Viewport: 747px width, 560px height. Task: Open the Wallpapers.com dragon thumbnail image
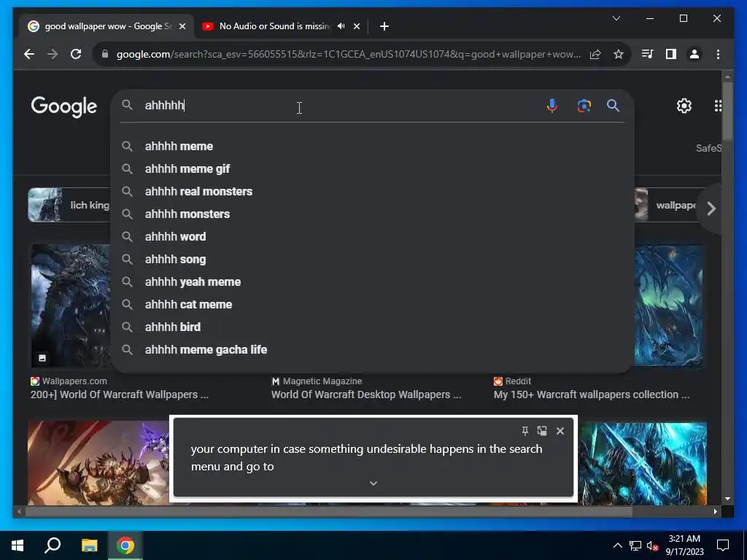(71, 306)
